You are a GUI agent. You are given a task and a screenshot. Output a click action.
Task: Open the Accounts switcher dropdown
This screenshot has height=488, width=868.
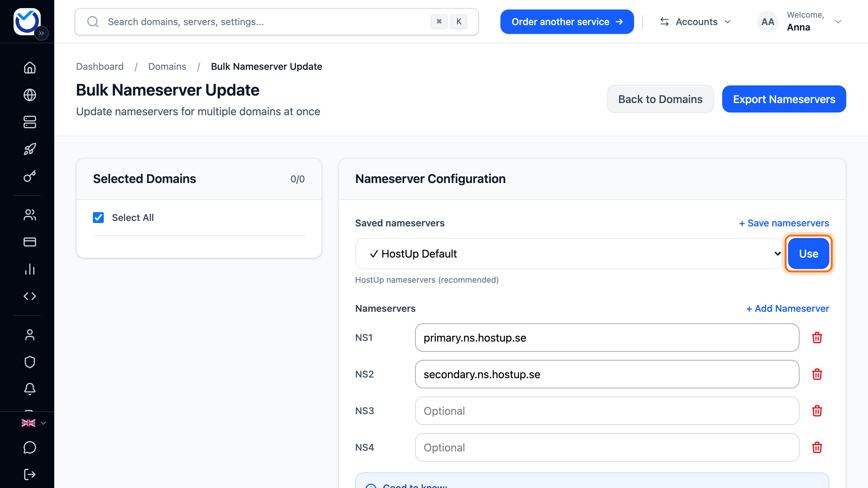(x=695, y=22)
